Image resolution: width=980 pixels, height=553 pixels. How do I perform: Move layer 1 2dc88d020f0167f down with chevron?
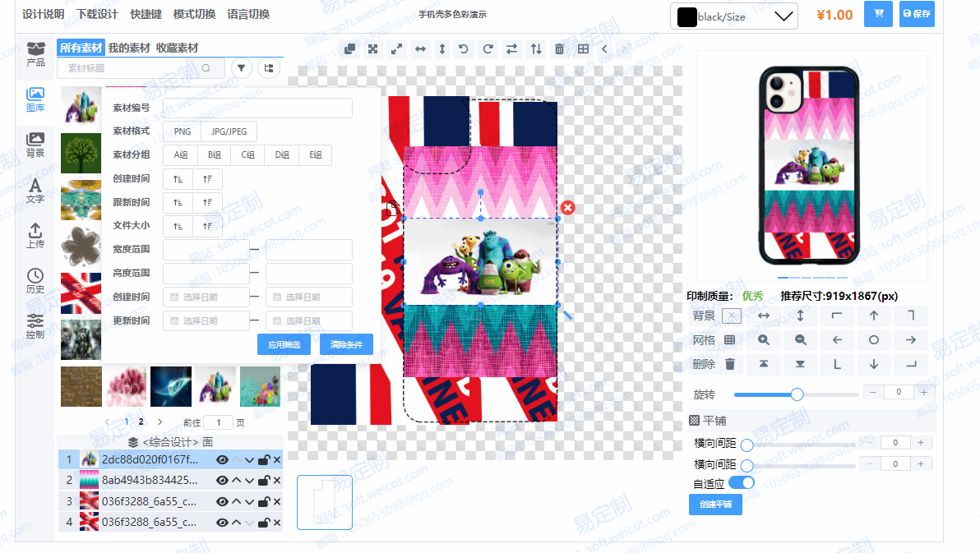[249, 460]
